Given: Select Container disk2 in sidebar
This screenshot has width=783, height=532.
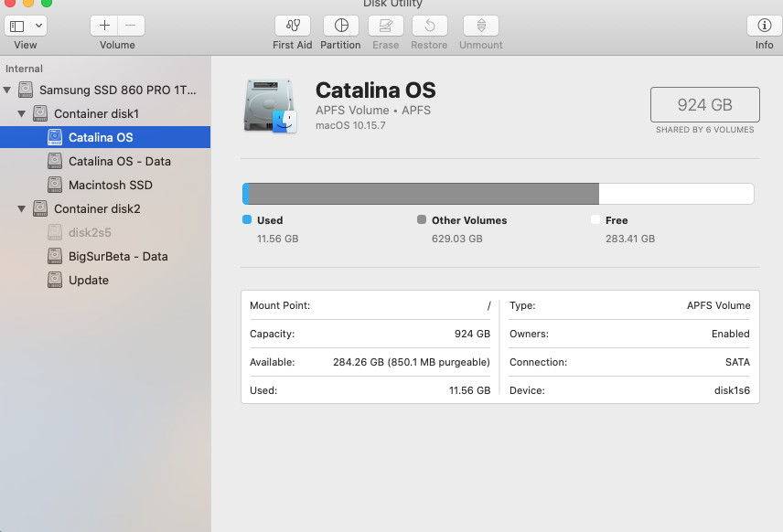Looking at the screenshot, I should tap(105, 208).
